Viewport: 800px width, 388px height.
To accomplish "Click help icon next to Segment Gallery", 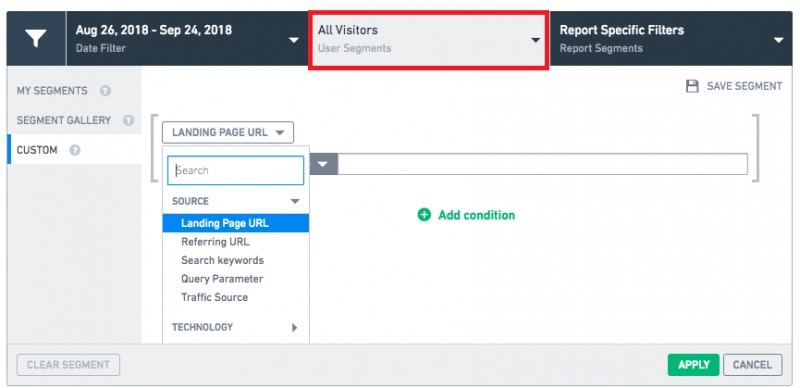I will click(x=129, y=121).
